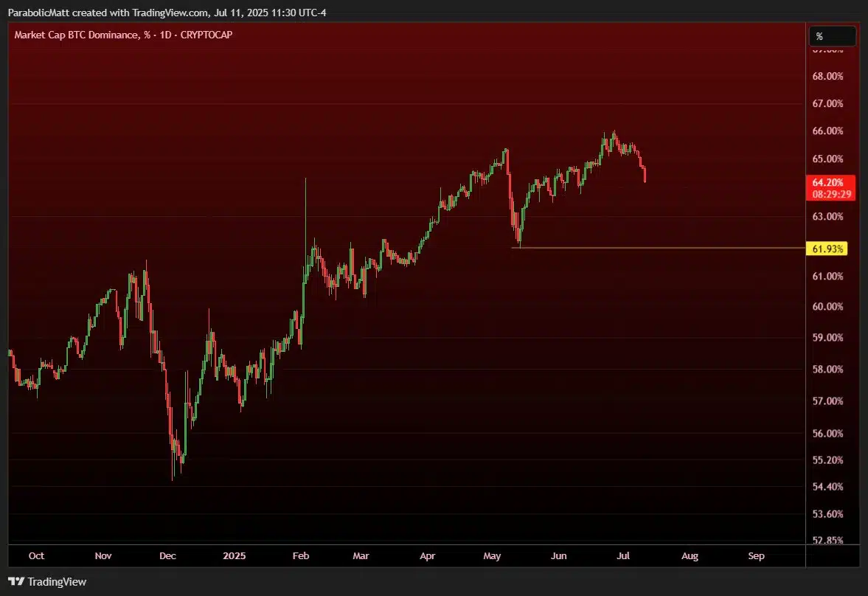Open the price scale settings
868x596 pixels.
(x=827, y=295)
